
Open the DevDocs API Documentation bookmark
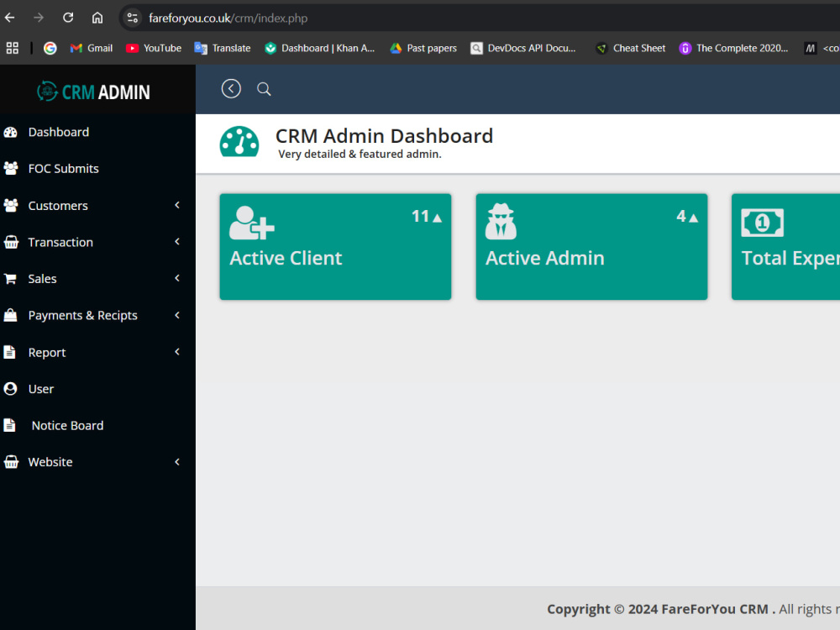click(522, 48)
